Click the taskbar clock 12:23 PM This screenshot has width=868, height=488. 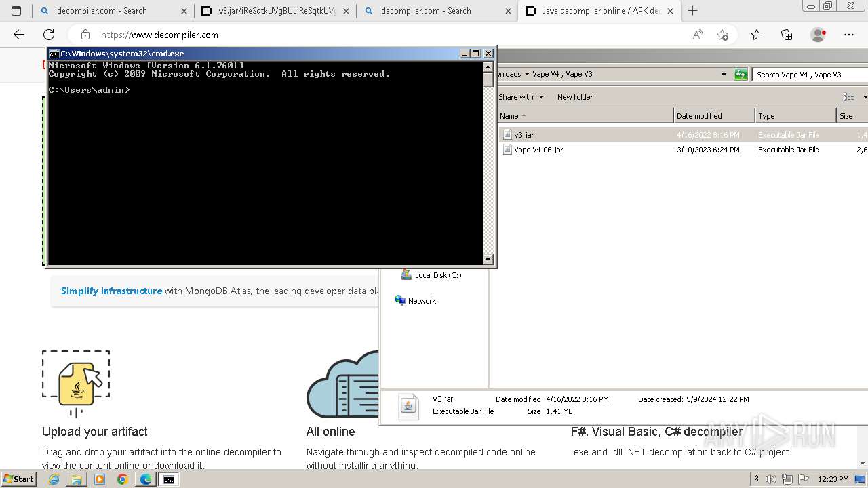click(x=833, y=479)
